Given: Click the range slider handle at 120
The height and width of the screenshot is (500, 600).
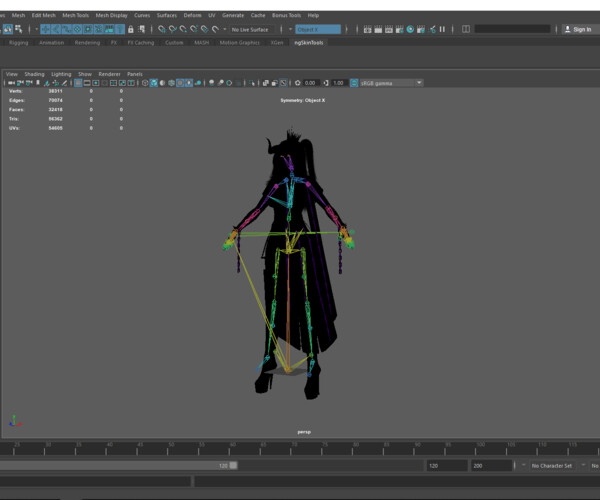Looking at the screenshot, I should coord(233,466).
